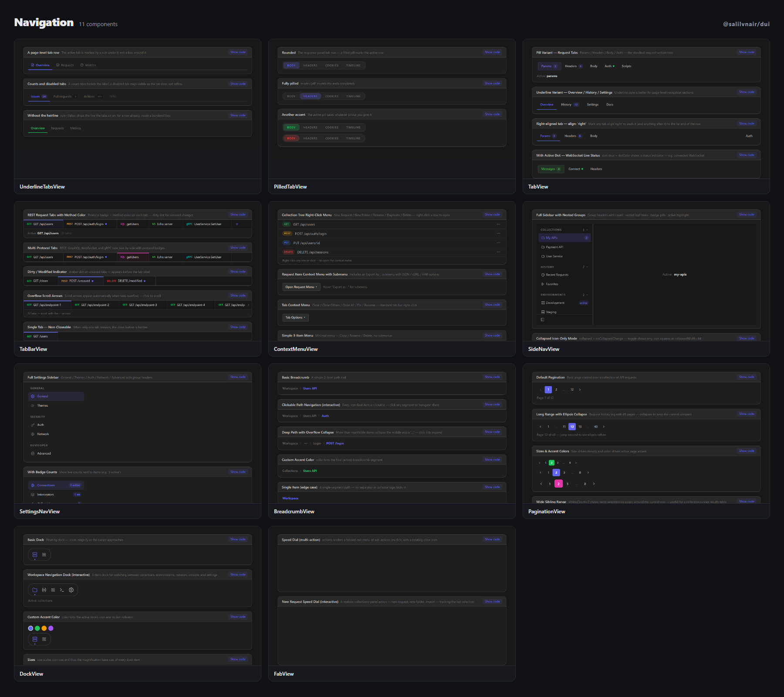
Task: Switch to the Requests tab in page-level tab row
Action: coord(65,65)
